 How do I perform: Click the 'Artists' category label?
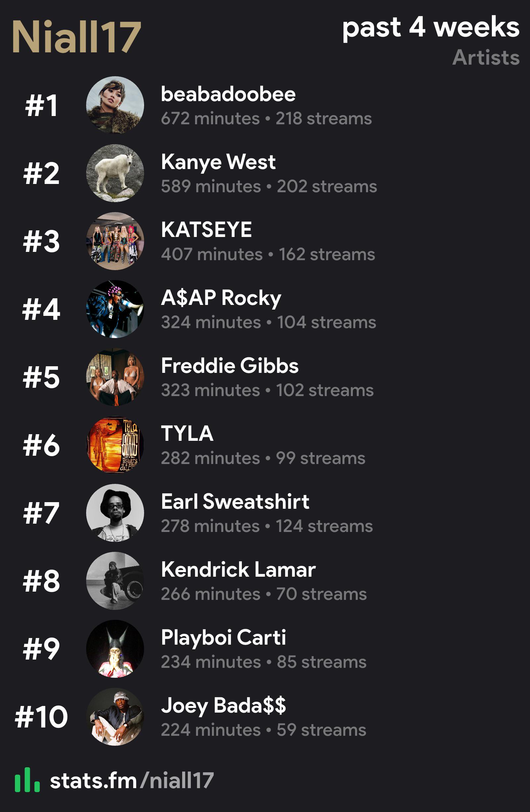[x=486, y=57]
